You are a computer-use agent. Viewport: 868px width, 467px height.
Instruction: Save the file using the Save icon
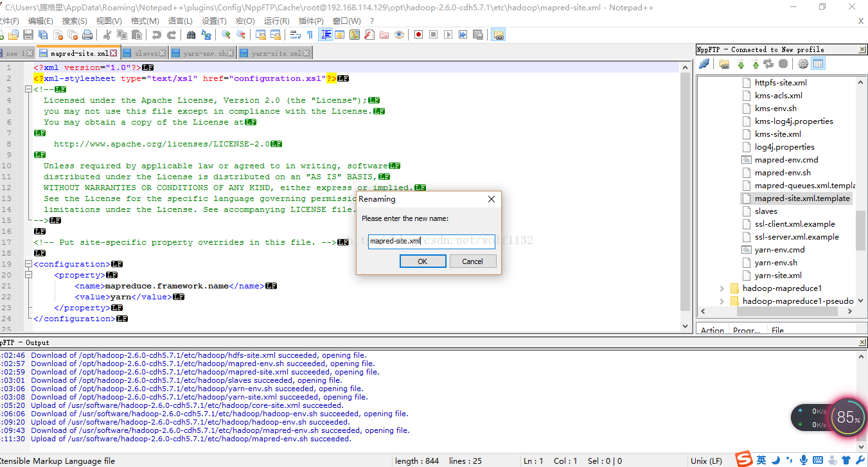pos(29,35)
